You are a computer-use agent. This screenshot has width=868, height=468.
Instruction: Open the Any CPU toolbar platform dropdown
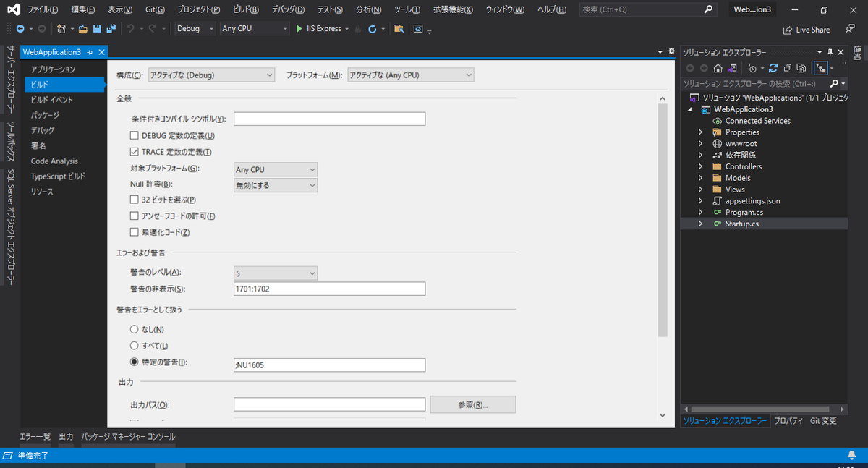[254, 29]
